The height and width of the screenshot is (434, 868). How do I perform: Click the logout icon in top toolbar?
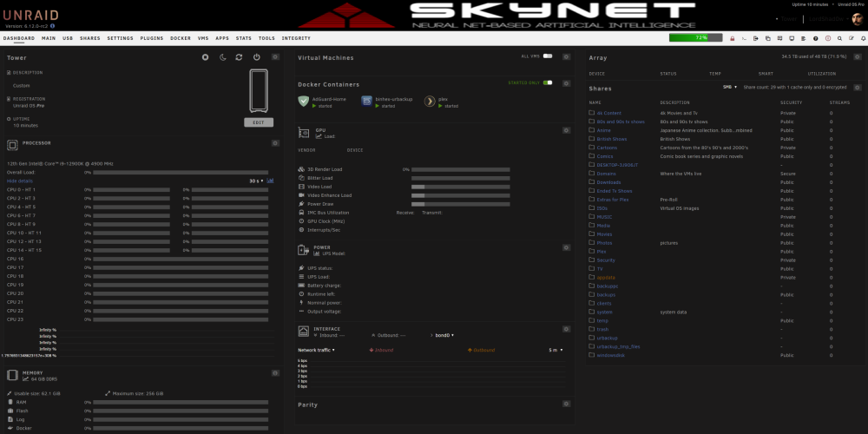pyautogui.click(x=756, y=39)
